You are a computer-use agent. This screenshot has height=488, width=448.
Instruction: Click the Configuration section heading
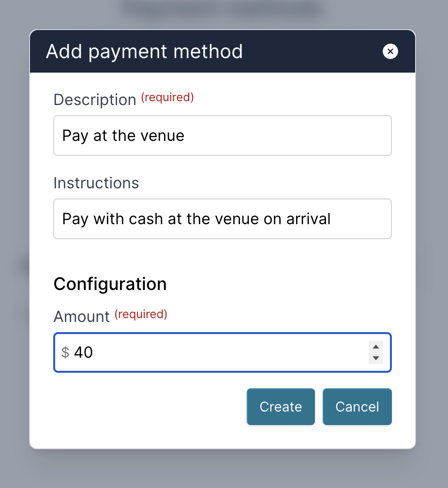click(x=110, y=284)
